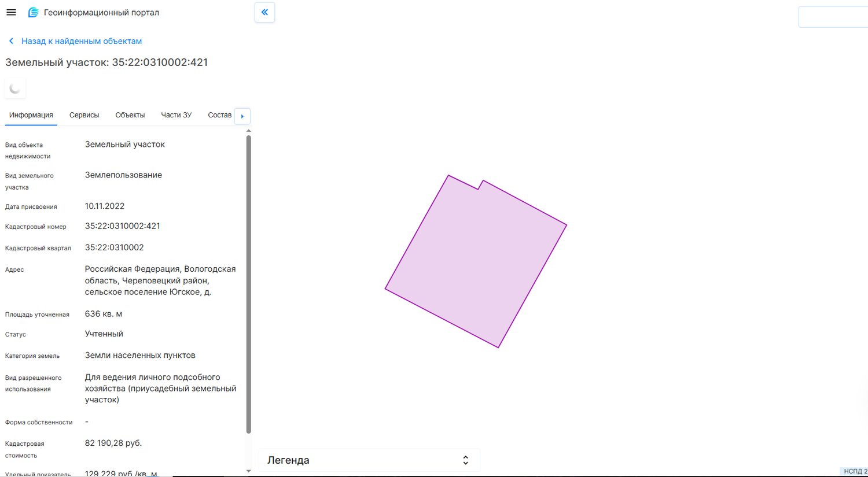Image resolution: width=868 pixels, height=477 pixels.
Task: Click the label Дата присвоения
Action: 31,206
